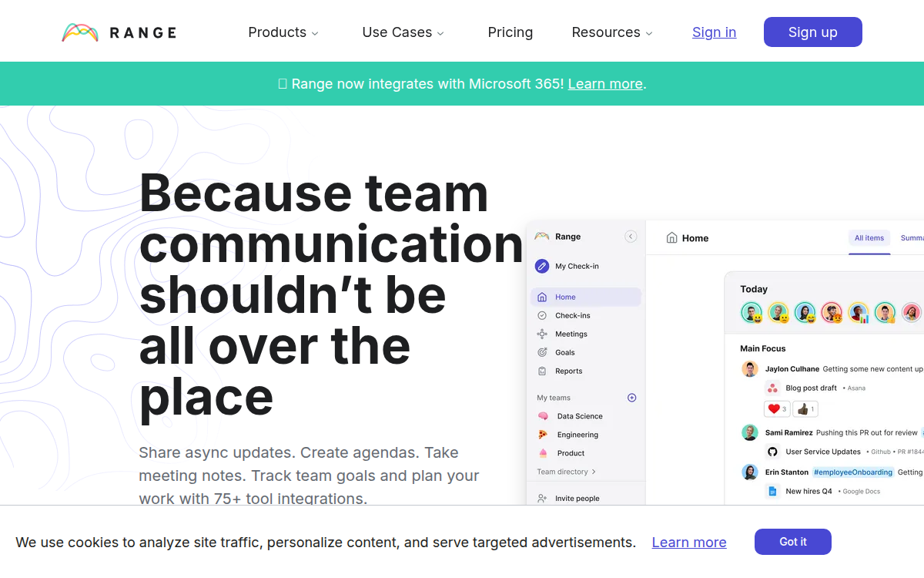Click Jaylon Culhane's avatar
Image resolution: width=924 pixels, height=578 pixels.
(750, 369)
